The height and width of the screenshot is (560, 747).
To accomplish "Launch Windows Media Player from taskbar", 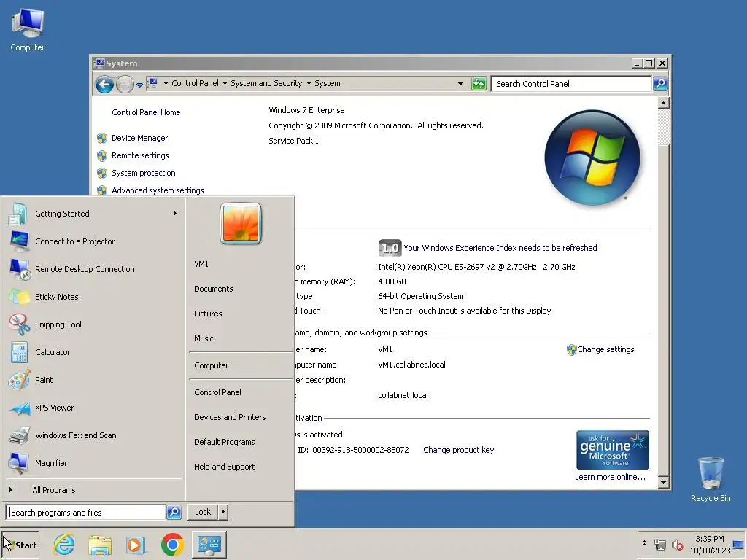I will click(136, 545).
